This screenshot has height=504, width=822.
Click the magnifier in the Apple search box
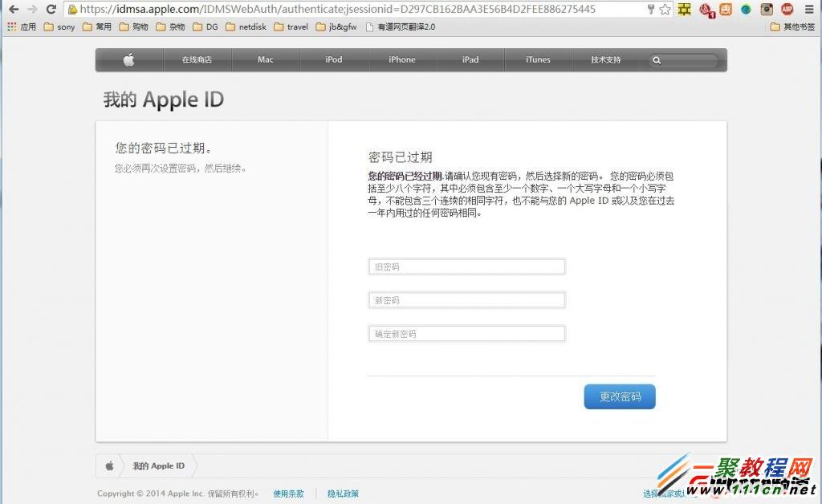[658, 59]
